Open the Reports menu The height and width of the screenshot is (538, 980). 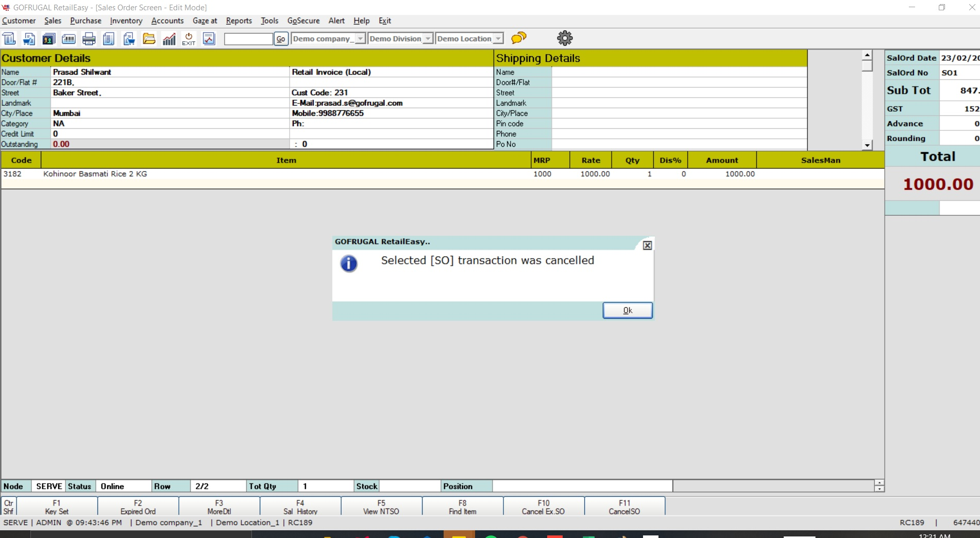tap(239, 21)
